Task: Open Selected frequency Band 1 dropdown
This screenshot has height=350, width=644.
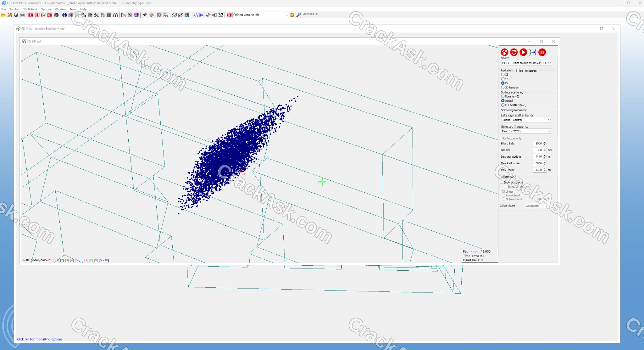Action: 526,131
